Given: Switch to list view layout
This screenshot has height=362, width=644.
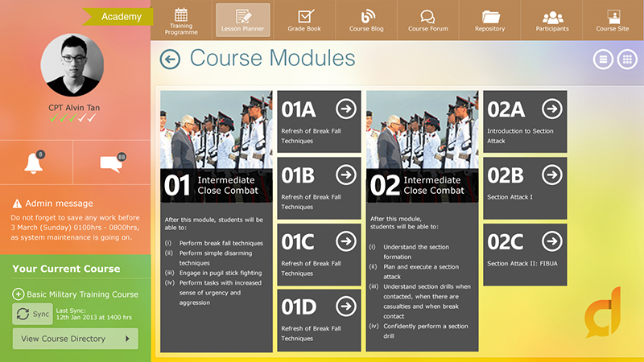Looking at the screenshot, I should 603,60.
